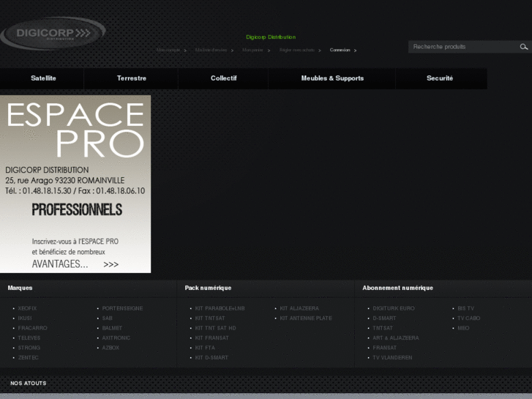Image resolution: width=532 pixels, height=399 pixels.
Task: Open DIGITURK EURO subscription
Action: (394, 308)
